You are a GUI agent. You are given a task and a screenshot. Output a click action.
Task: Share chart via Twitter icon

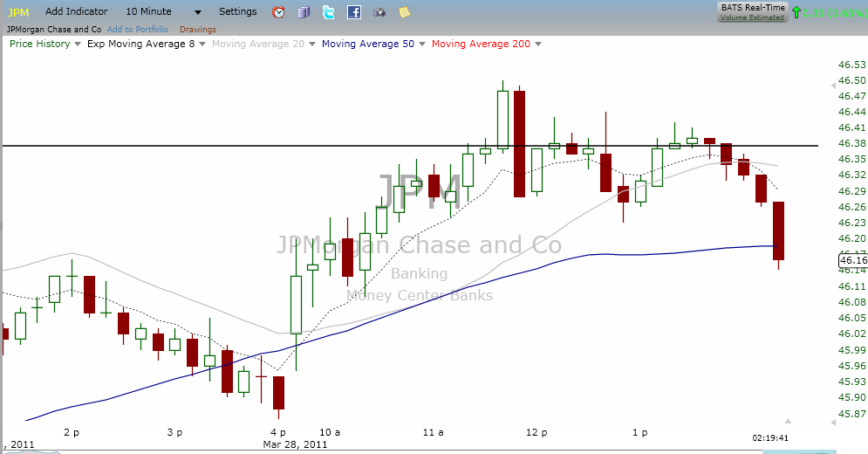click(328, 12)
